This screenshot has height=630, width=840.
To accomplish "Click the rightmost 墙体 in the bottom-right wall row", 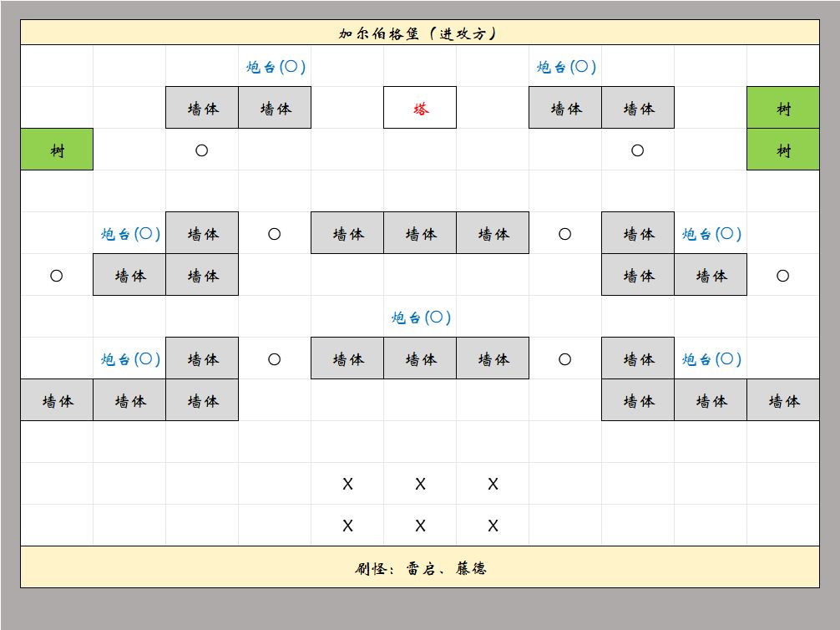I will pos(783,400).
